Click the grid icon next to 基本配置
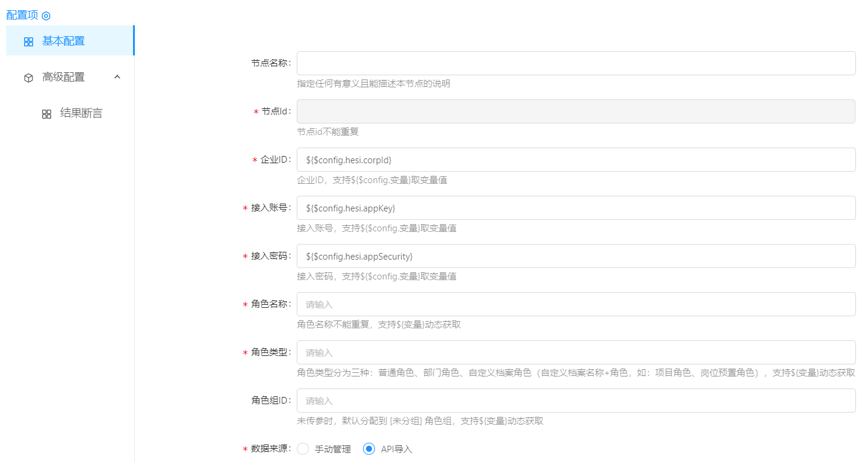Screen dimensions: 868x462 28,42
